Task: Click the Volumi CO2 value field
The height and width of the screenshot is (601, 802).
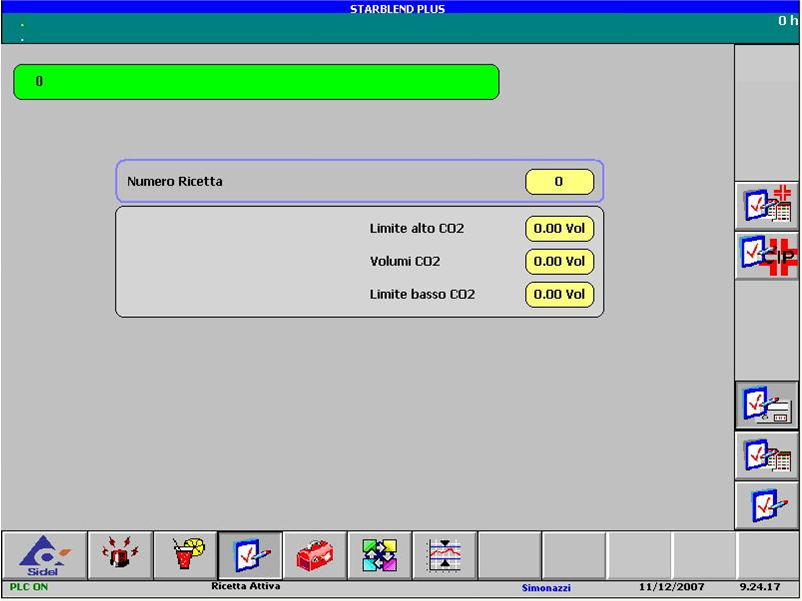Action: tap(559, 262)
